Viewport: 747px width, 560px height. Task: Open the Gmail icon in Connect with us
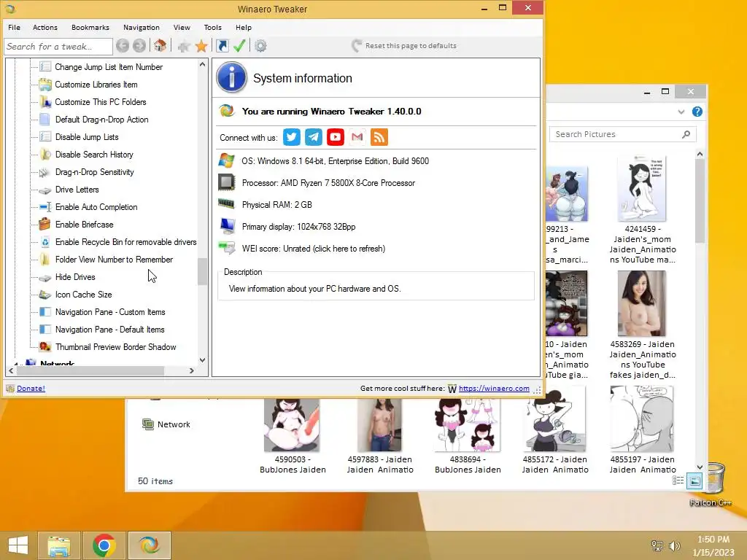[x=357, y=137]
